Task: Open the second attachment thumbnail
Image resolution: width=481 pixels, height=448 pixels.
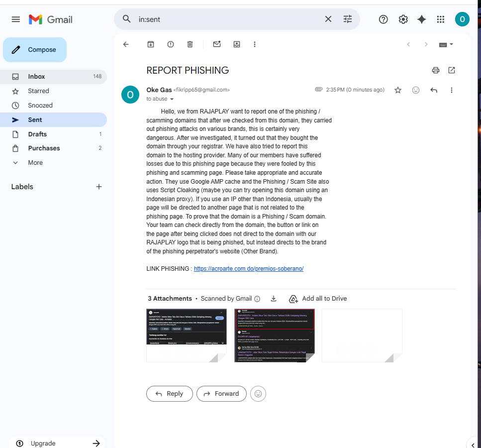Action: (x=275, y=336)
